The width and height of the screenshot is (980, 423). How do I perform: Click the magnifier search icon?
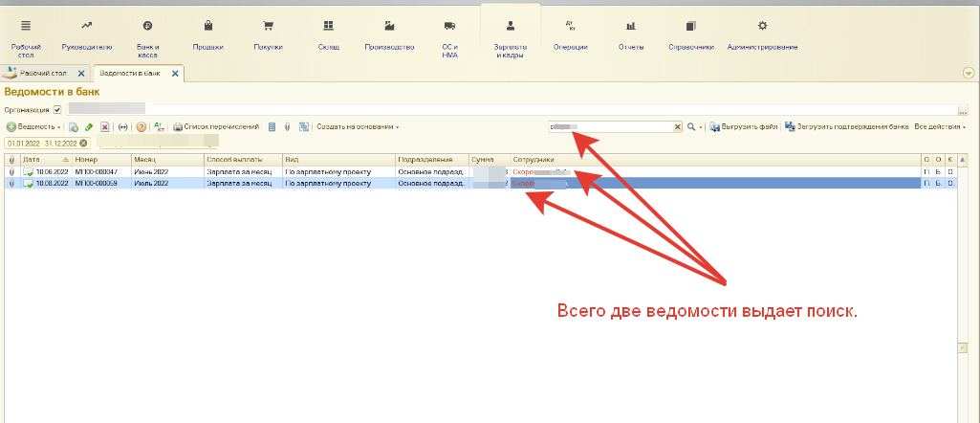pos(691,126)
